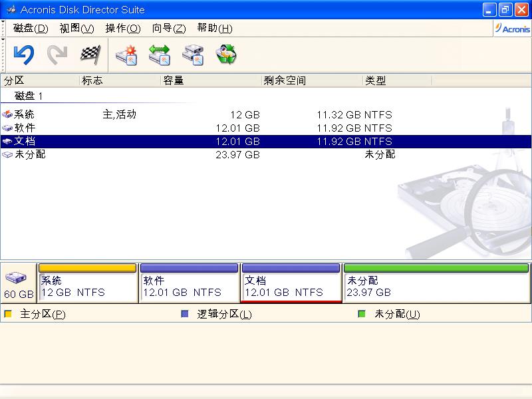Screen dimensions: 532x399
Task: Open the Create Partition wizard icon
Action: [126, 55]
